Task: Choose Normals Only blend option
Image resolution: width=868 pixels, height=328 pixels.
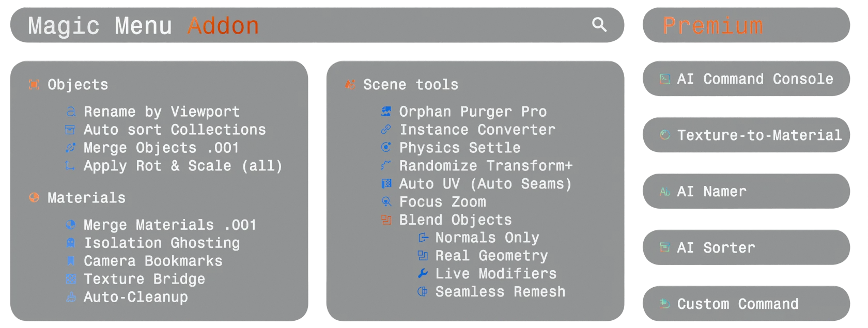Action: point(487,238)
